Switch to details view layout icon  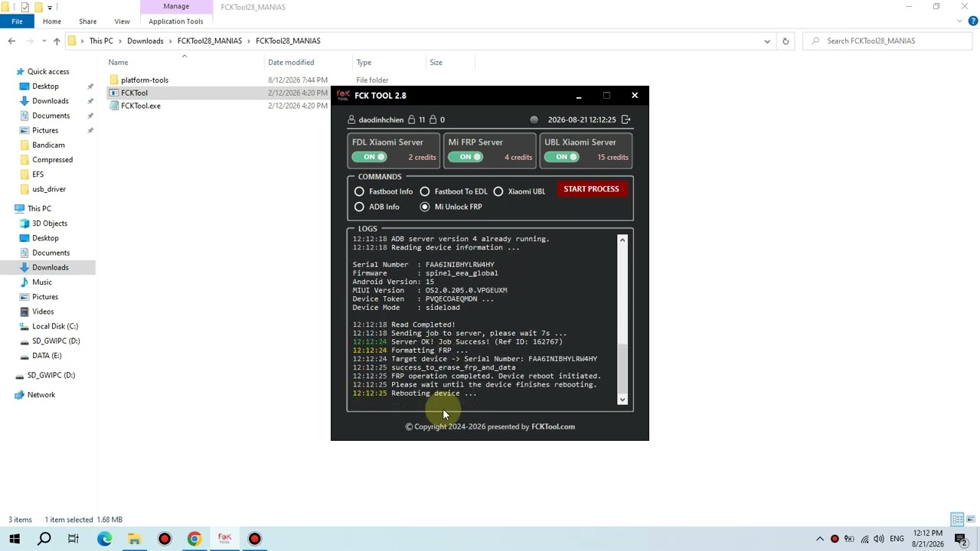tap(956, 520)
